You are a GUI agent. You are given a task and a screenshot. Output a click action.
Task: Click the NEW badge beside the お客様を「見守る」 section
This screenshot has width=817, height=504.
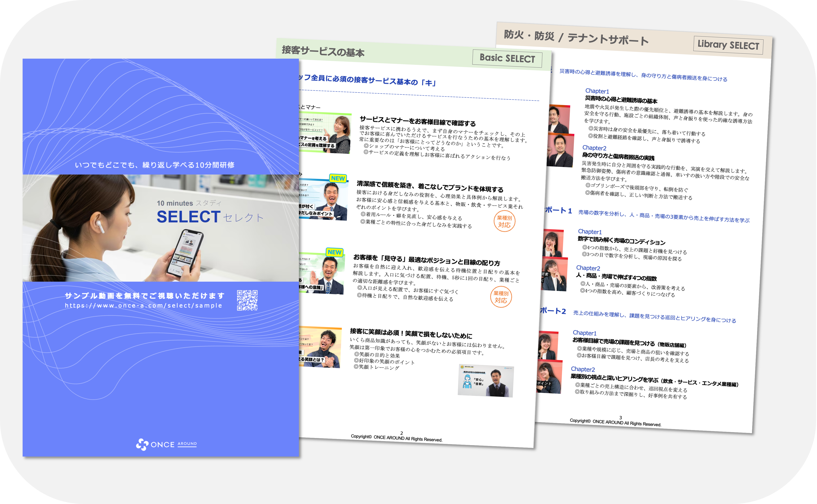click(335, 252)
